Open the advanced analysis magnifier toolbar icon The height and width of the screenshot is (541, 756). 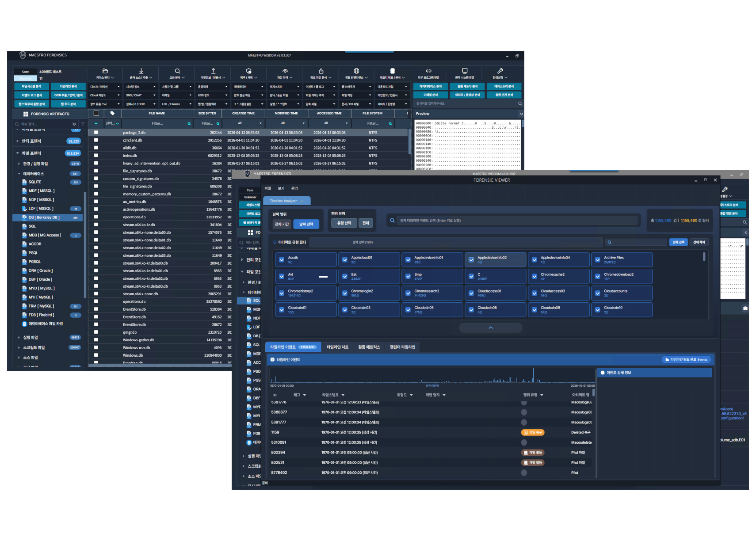(177, 71)
